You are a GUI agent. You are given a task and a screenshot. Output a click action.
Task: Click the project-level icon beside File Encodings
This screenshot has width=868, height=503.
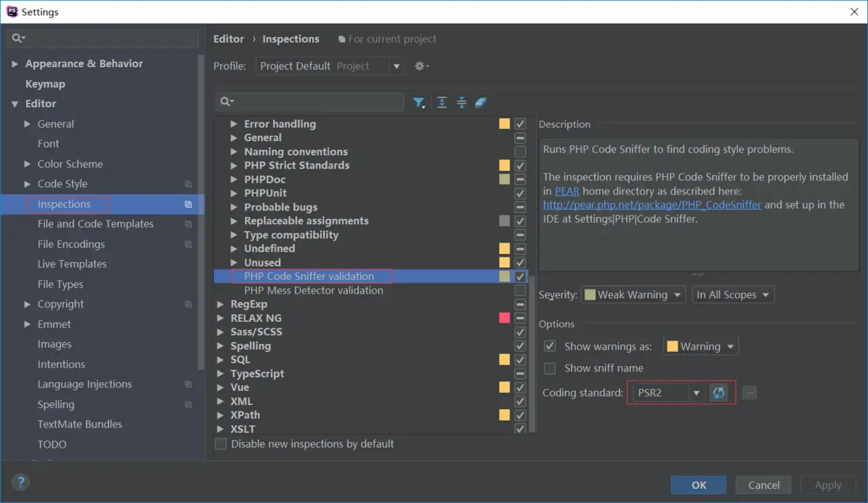point(188,244)
